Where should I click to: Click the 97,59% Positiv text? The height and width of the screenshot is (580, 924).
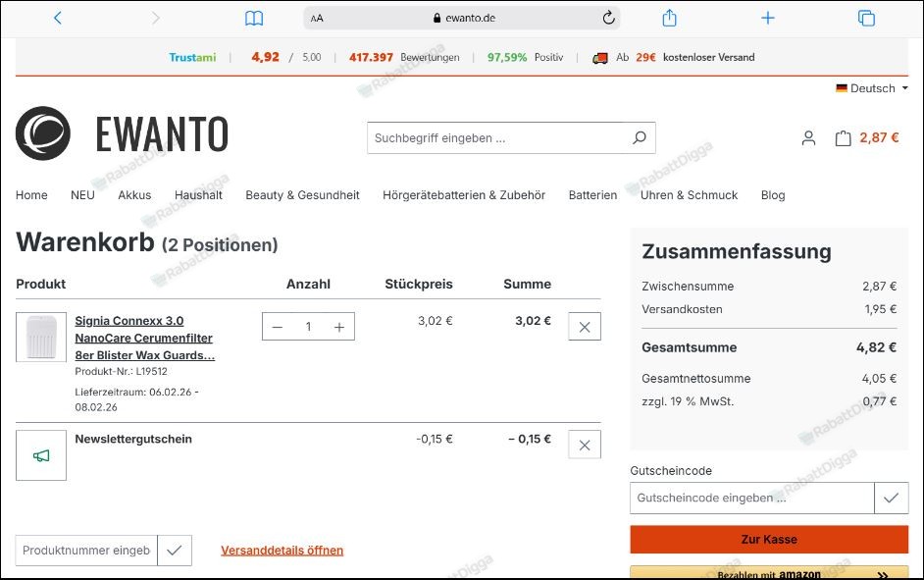tap(525, 57)
